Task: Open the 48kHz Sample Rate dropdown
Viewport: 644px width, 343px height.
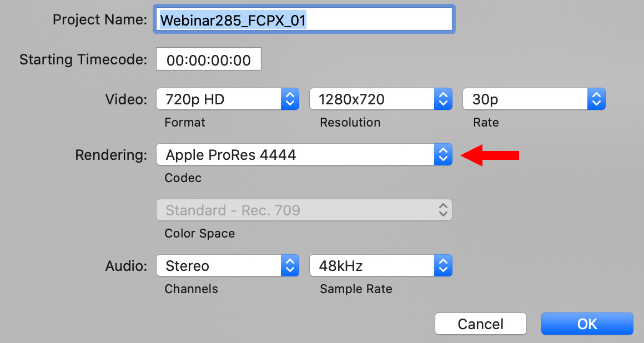Action: tap(381, 265)
